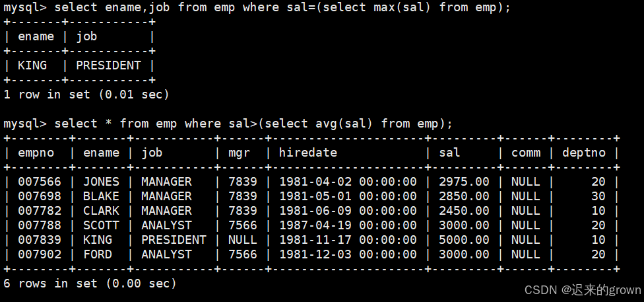
Task: Click the 'deptno' column header
Action: click(583, 153)
